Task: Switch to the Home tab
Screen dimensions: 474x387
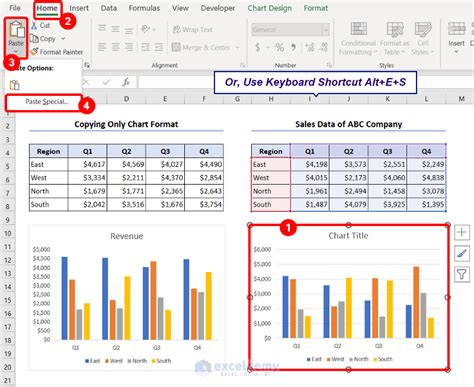Action: click(47, 8)
